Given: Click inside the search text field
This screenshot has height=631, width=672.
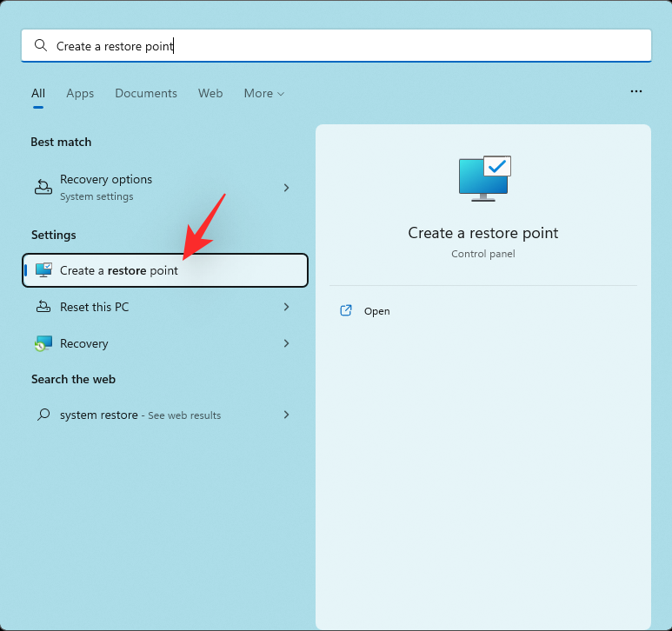Looking at the screenshot, I should click(348, 46).
